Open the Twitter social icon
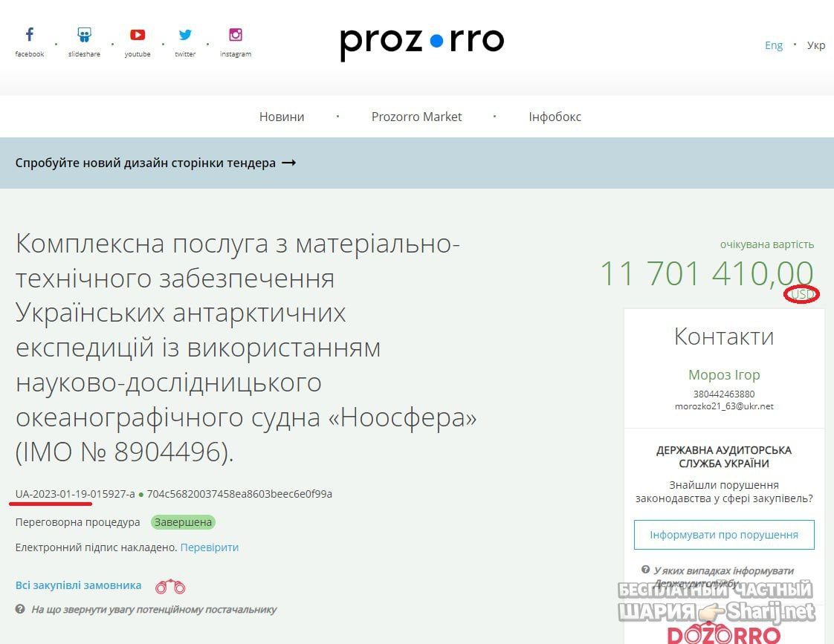 (x=185, y=35)
